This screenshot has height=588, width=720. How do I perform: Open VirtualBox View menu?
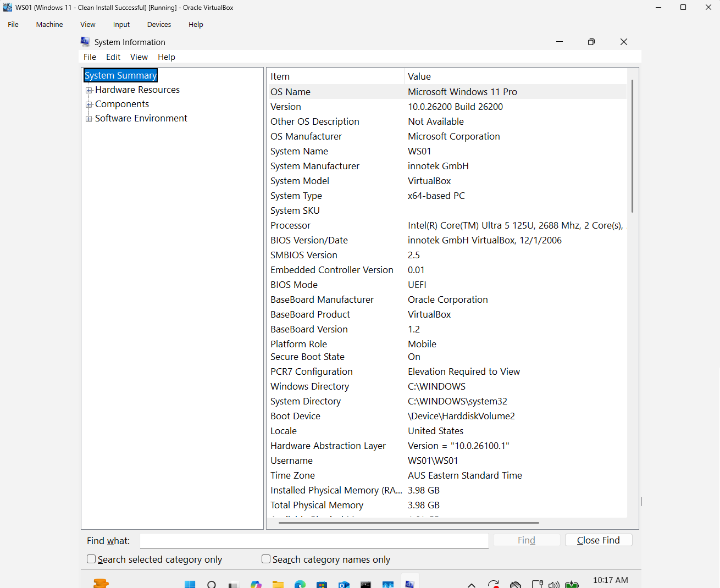tap(88, 24)
